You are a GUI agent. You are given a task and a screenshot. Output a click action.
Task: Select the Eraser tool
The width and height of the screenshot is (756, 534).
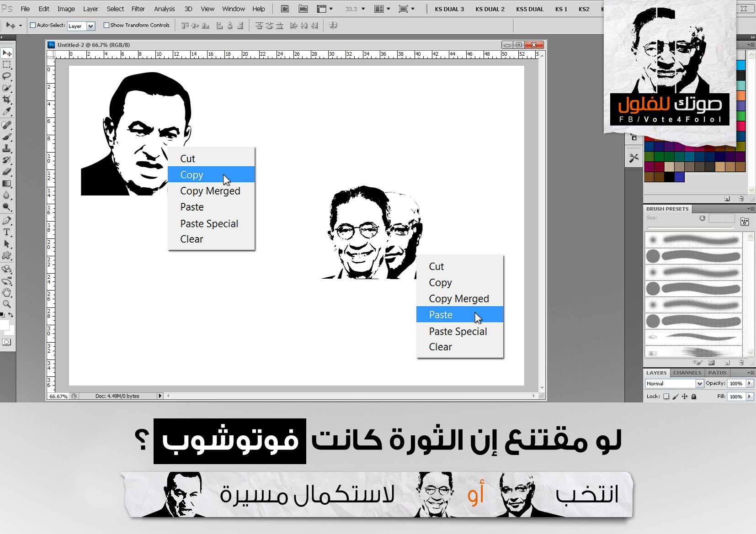(x=7, y=172)
